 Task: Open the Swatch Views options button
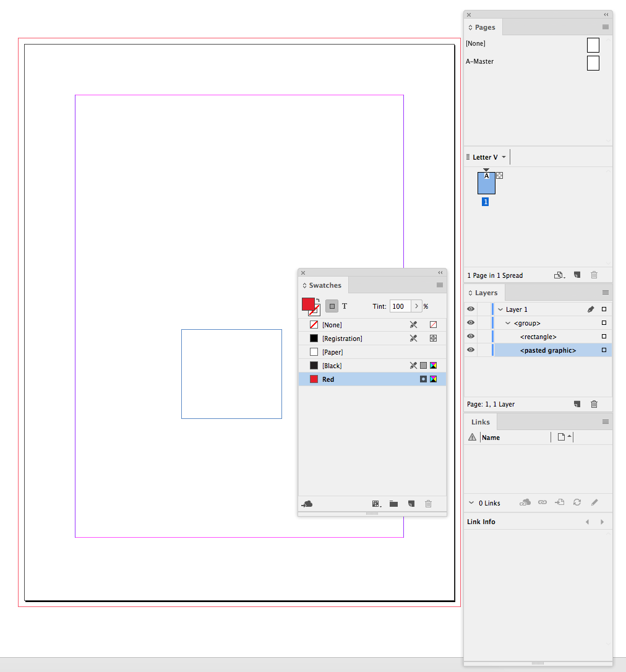click(376, 504)
